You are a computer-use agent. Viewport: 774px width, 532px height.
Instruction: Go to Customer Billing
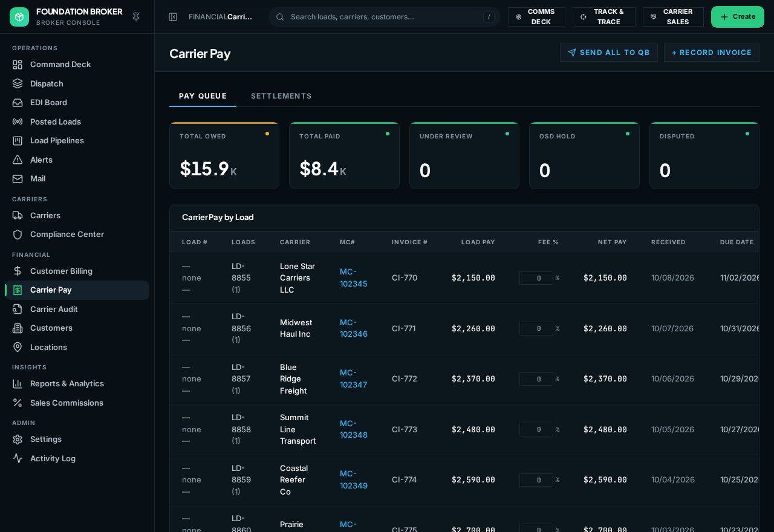(x=77, y=271)
